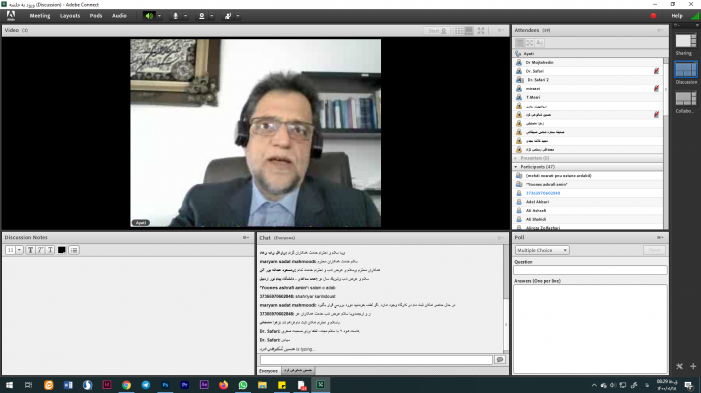
Task: Toggle the microphone icon in toolbar
Action: (x=175, y=16)
